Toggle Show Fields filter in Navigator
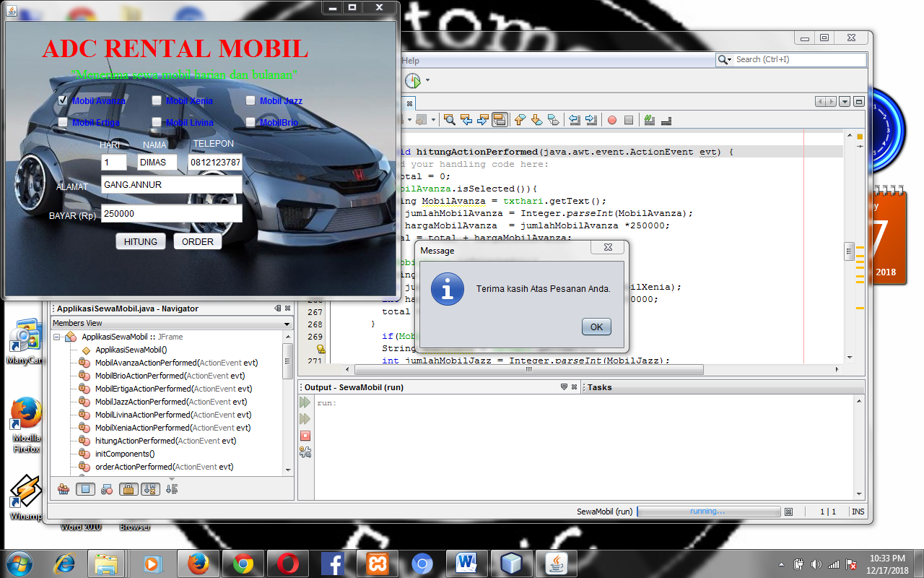Viewport: 924px width, 578px height. click(x=85, y=489)
